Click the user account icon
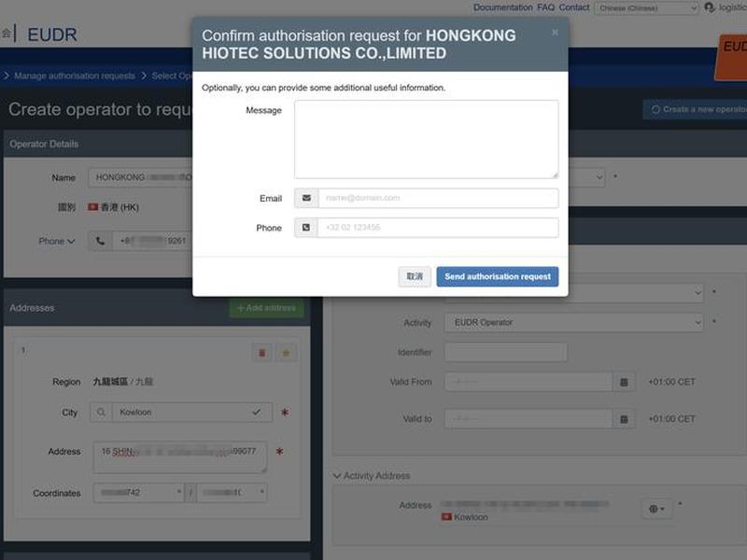747x560 pixels. [x=710, y=7]
